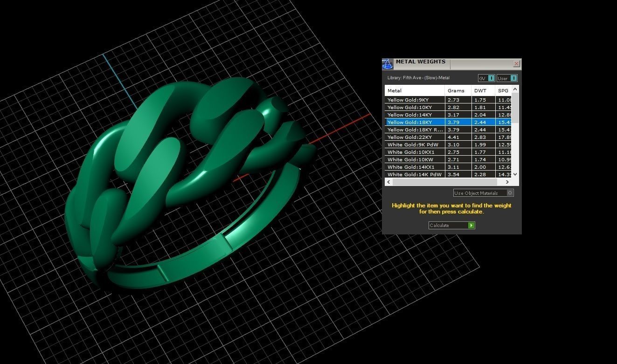Select the Yellow Gold:18KY R... row

pyautogui.click(x=448, y=130)
